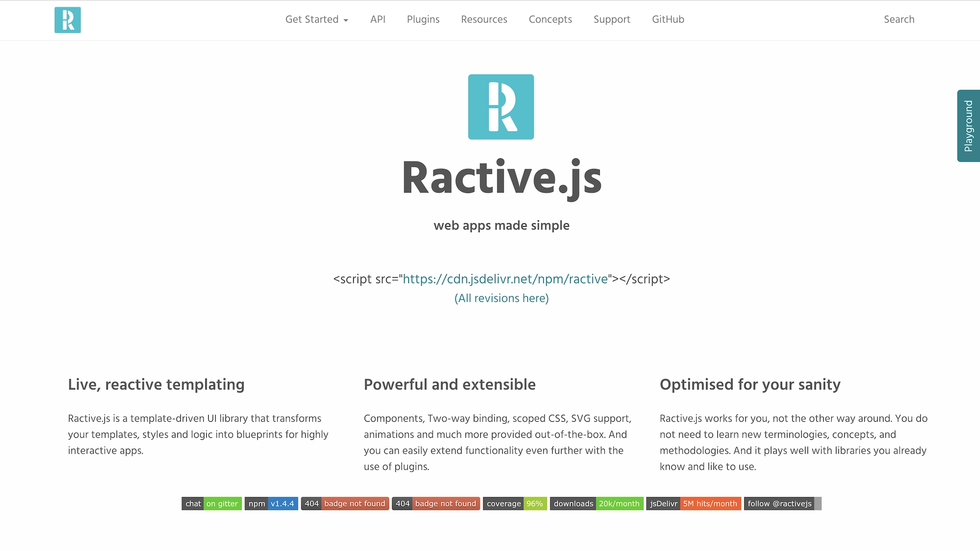
Task: Click the npm v1.4.4 badge
Action: [271, 503]
